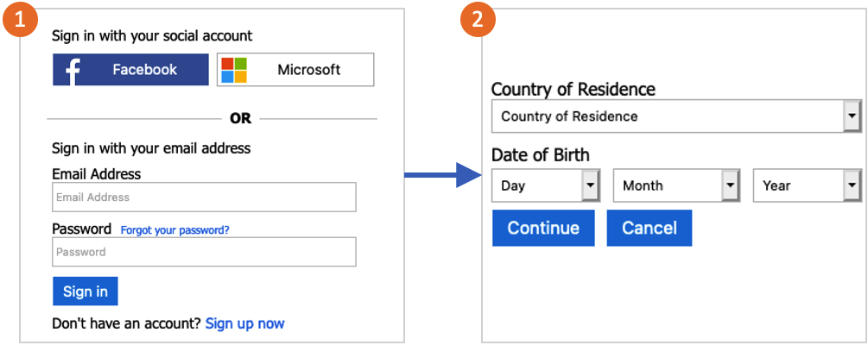Click the orange step 2 badge
The image size is (868, 345).
(x=479, y=20)
